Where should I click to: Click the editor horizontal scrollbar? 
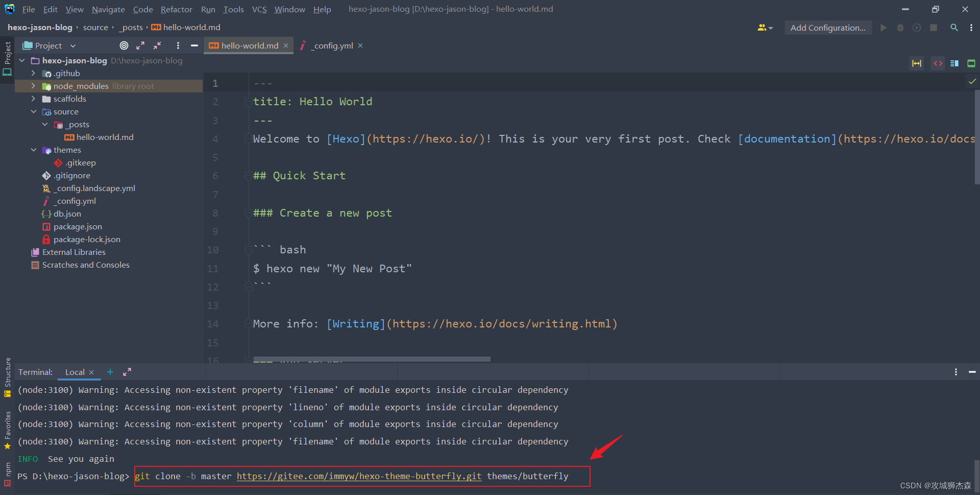tap(372, 359)
